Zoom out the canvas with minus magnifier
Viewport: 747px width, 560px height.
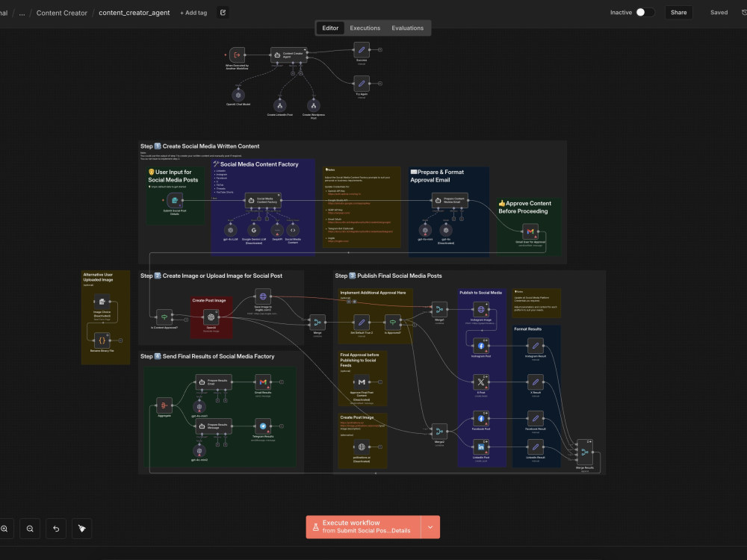(30, 529)
